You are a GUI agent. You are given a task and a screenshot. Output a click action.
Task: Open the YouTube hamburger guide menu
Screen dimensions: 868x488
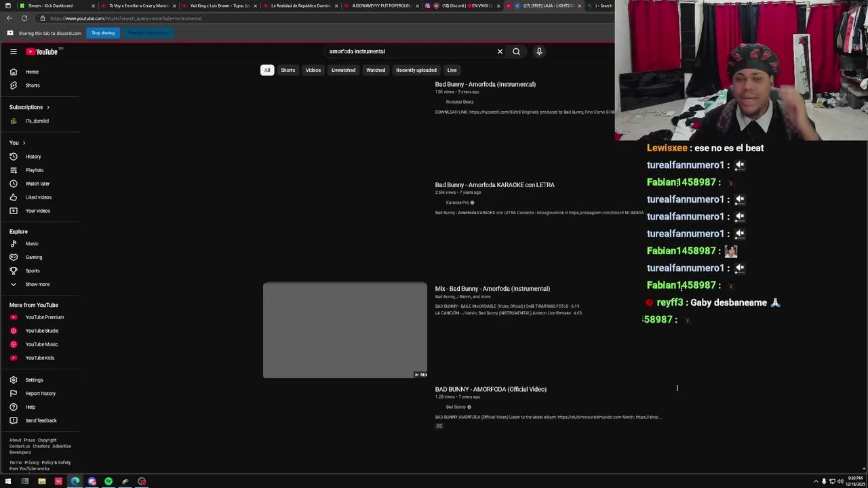pos(13,52)
